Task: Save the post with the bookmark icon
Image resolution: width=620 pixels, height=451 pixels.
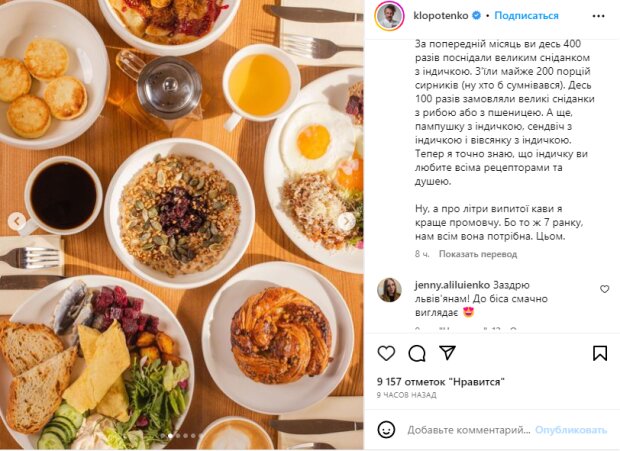Action: pos(600,353)
